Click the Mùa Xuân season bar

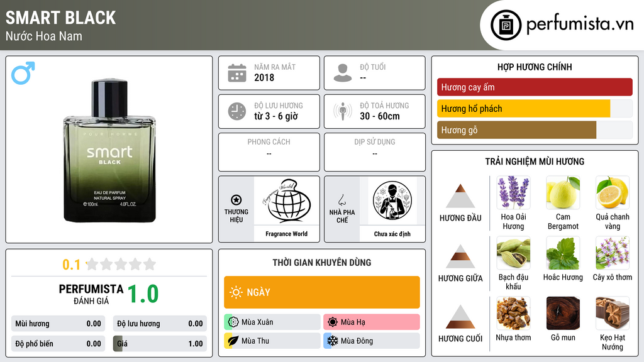272,322
